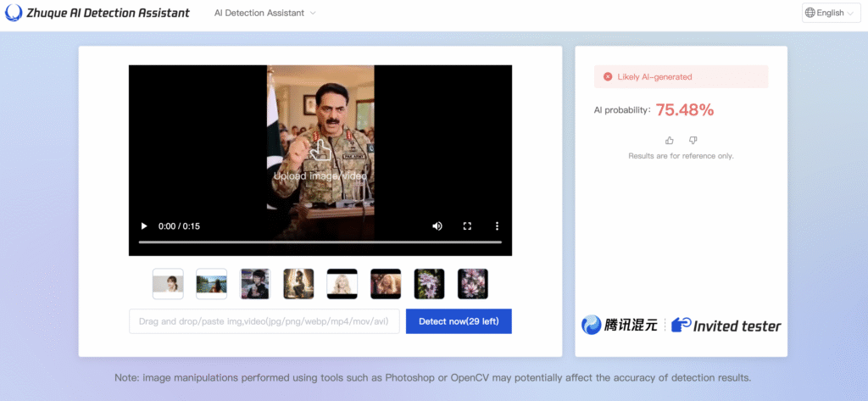Click the Invited tester badge

tap(726, 326)
